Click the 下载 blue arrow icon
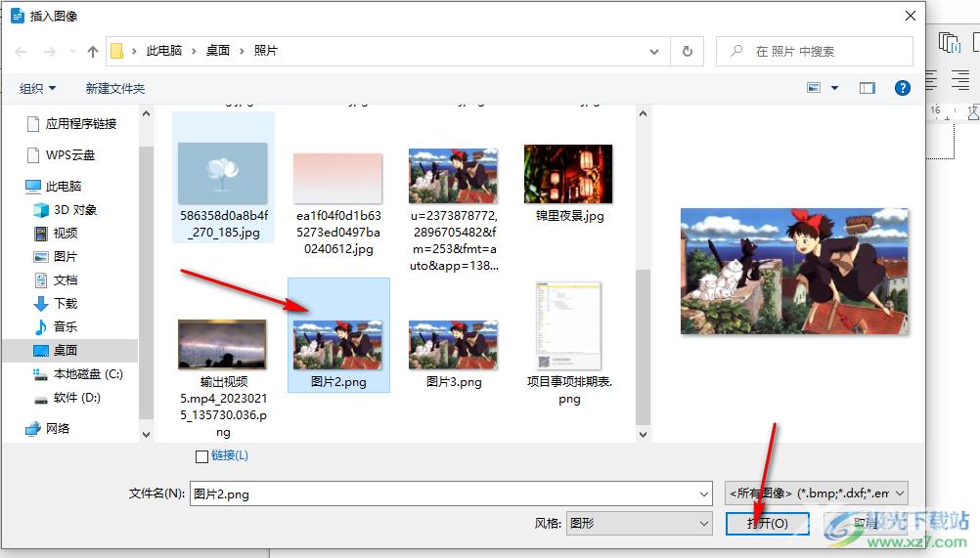Viewport: 980px width, 558px height. 41,303
